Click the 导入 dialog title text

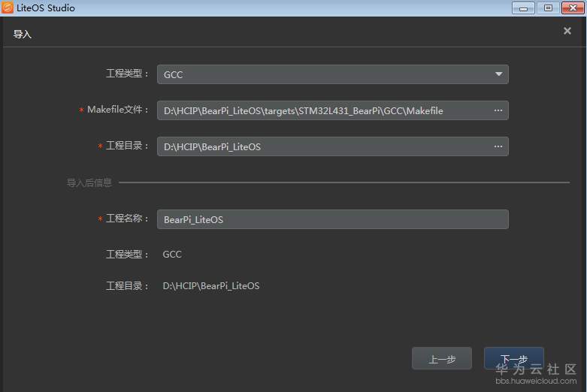coord(22,35)
